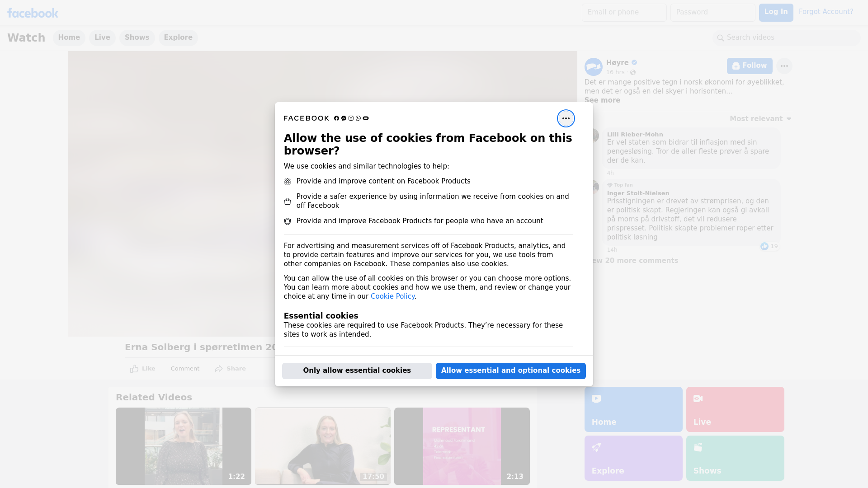
Task: Click the Comment button under video
Action: pos(185,369)
